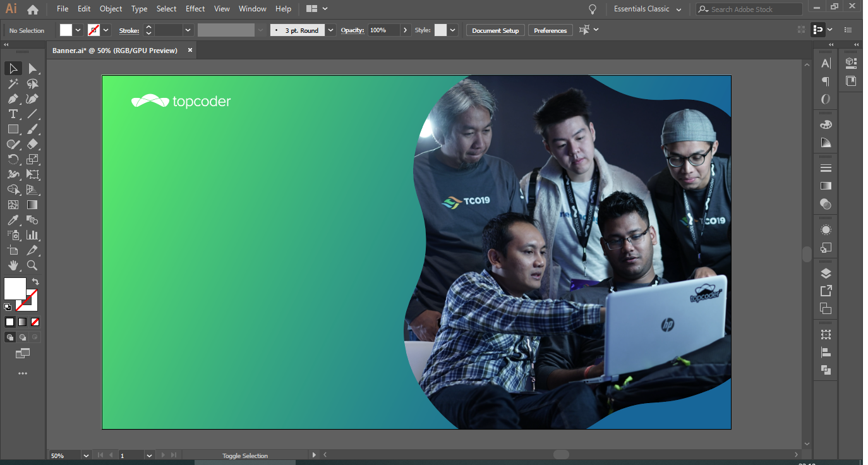The image size is (868, 465).
Task: Set paint mode to None
Action: point(35,322)
